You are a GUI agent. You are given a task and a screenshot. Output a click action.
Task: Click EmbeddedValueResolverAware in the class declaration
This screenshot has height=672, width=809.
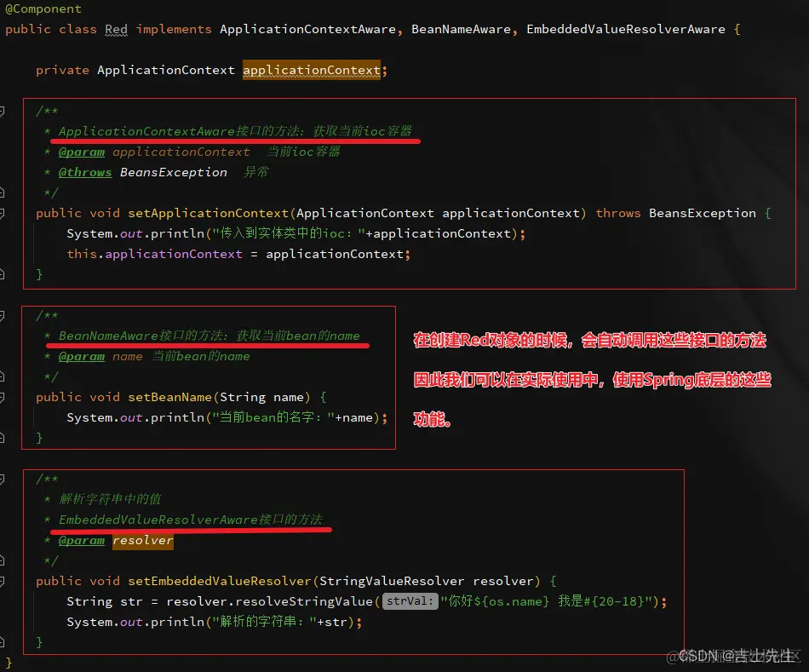tap(626, 30)
